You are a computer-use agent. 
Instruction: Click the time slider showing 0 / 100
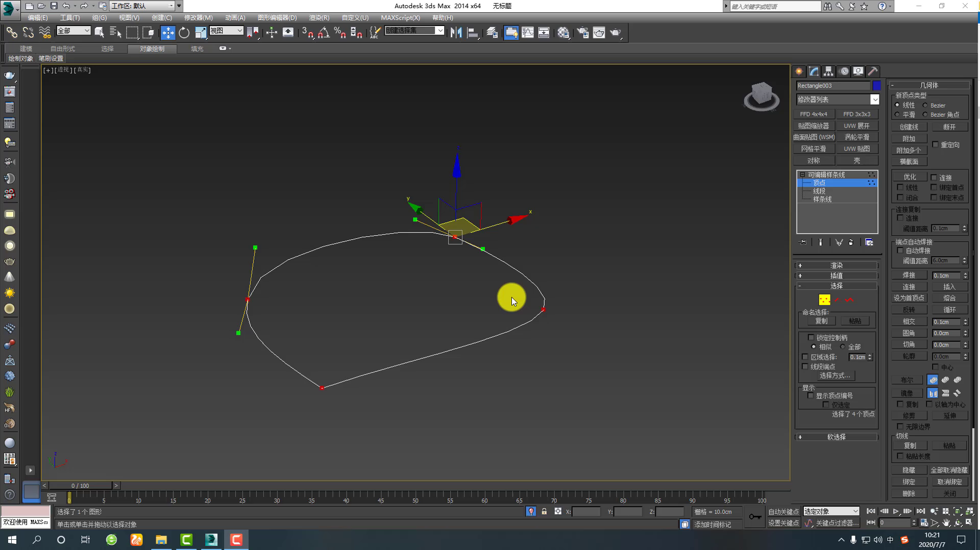pos(80,486)
